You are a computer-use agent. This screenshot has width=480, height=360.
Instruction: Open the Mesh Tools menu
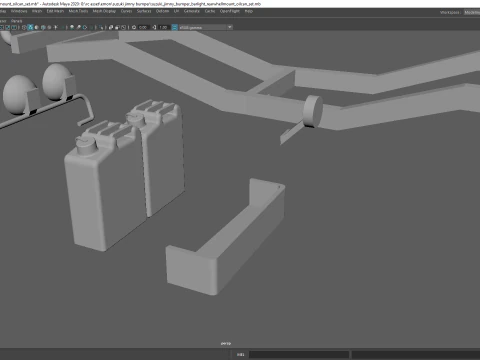(78, 11)
